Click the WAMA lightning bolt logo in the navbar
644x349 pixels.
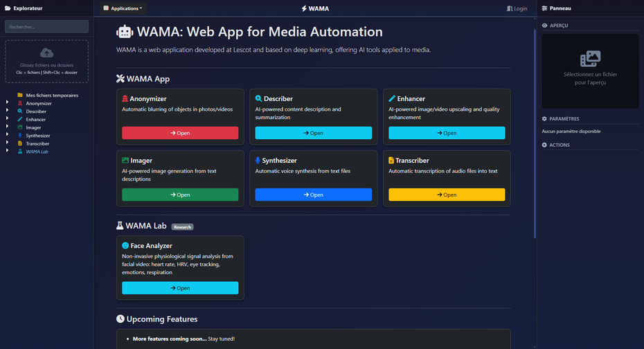[x=304, y=8]
